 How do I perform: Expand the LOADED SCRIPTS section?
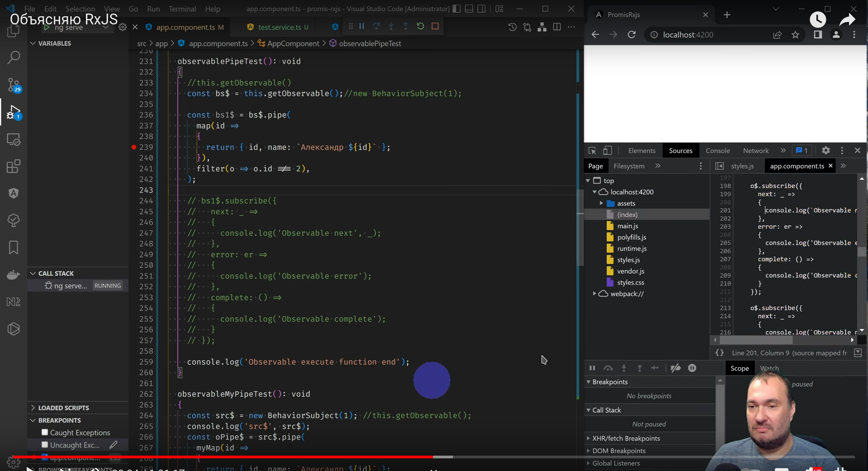tap(63, 408)
